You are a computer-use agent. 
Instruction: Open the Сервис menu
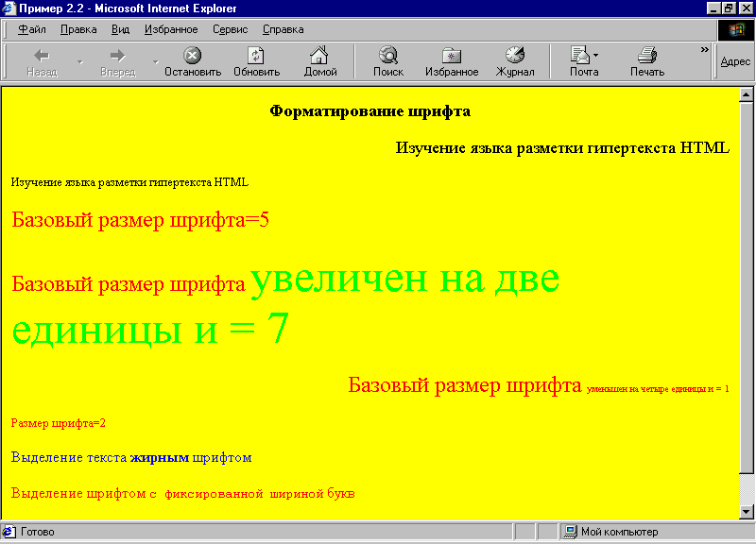tap(230, 30)
